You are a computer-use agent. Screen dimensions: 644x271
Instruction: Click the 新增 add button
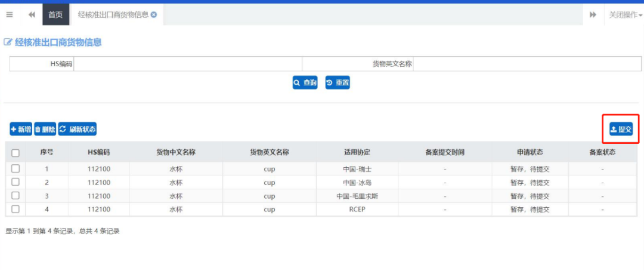point(21,129)
